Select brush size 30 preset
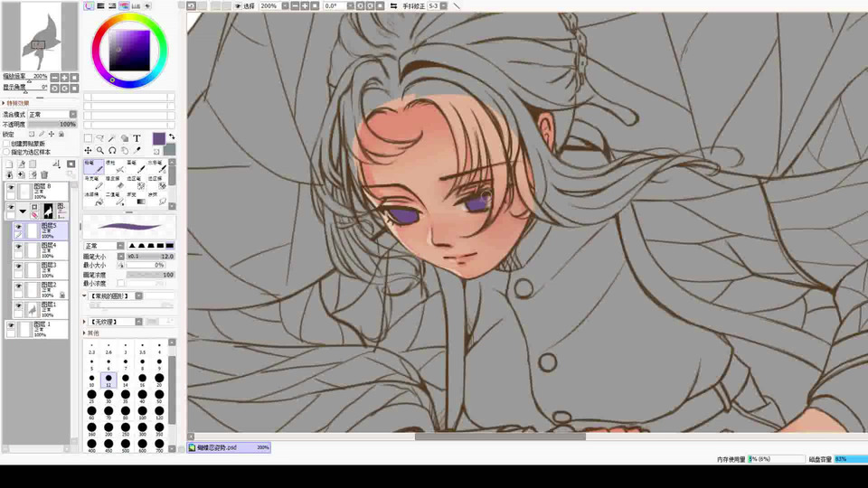Screen dimensions: 868x488 (x=108, y=396)
